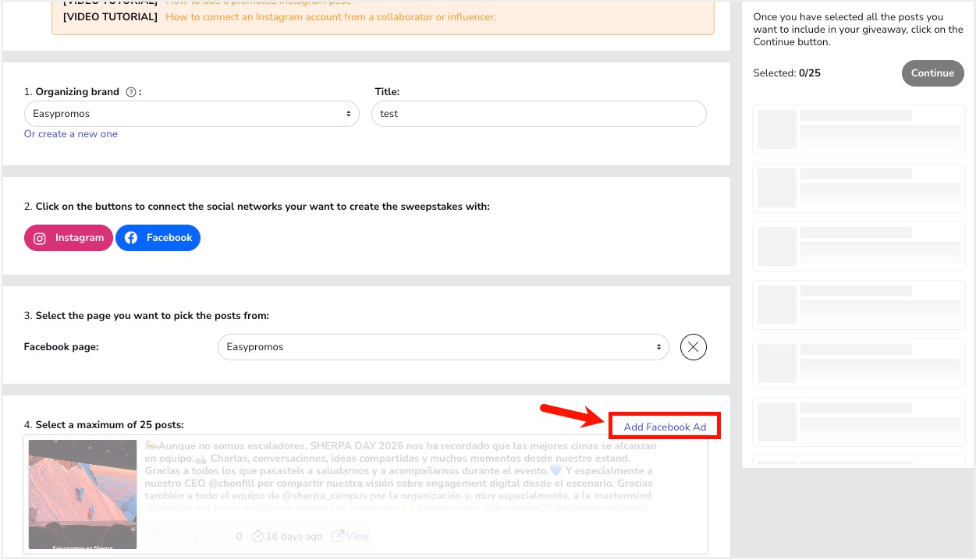Click the '16 days ago' post timestamp

pos(287,537)
